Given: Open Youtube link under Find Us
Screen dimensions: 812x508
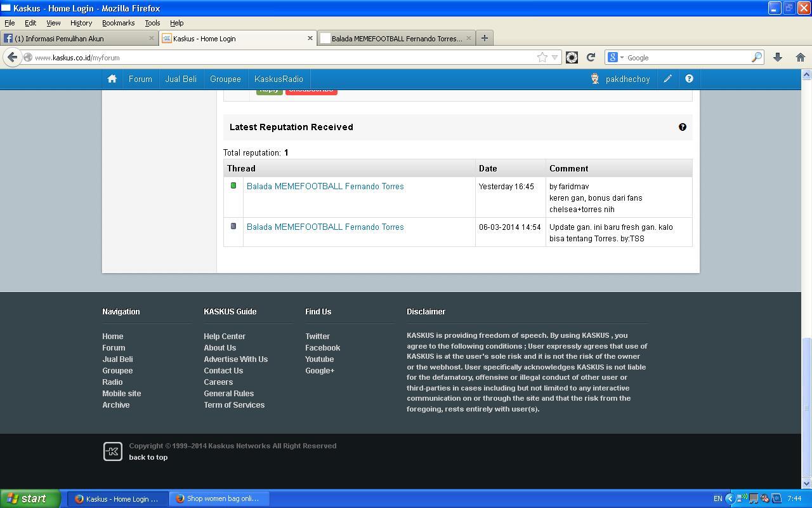Looking at the screenshot, I should pyautogui.click(x=320, y=359).
